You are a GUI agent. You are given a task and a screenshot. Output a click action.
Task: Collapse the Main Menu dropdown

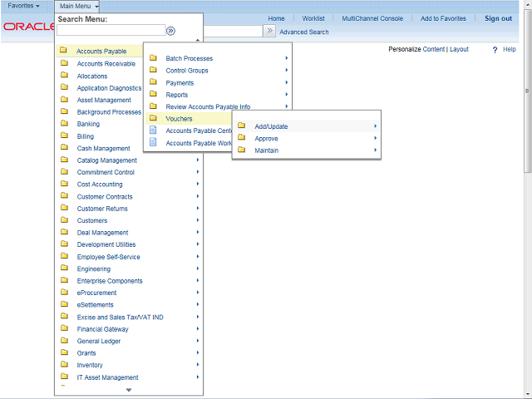coord(79,6)
